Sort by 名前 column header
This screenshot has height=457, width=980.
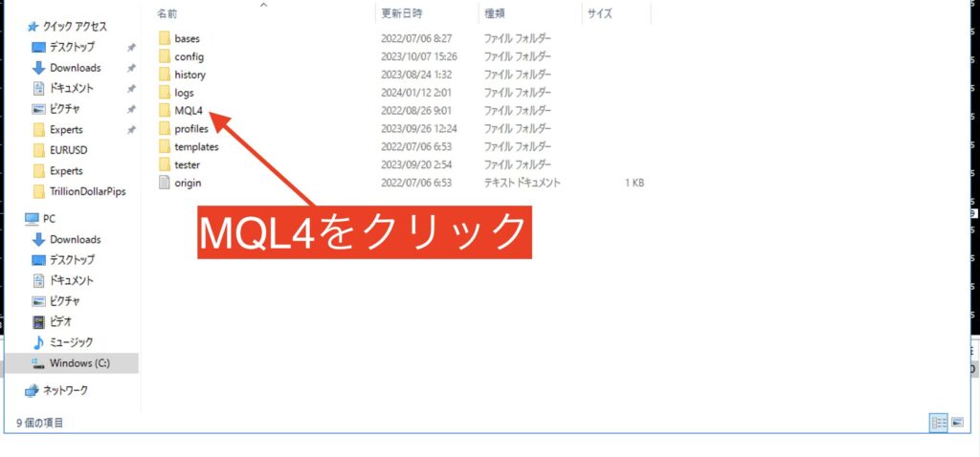click(167, 12)
